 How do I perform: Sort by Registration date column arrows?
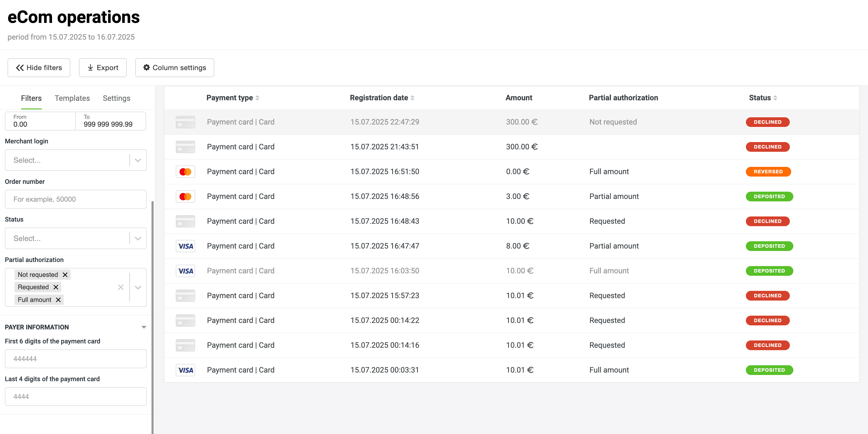[412, 98]
